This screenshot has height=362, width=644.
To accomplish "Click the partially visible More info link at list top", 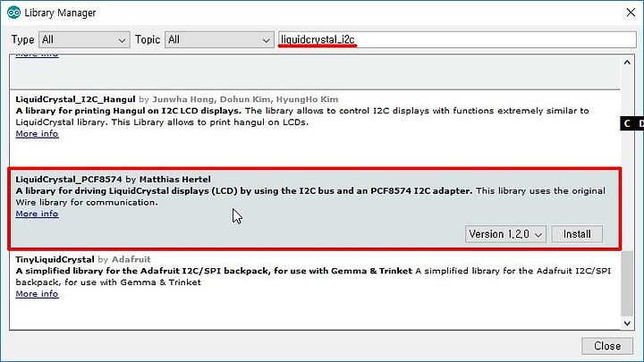I will pos(37,55).
